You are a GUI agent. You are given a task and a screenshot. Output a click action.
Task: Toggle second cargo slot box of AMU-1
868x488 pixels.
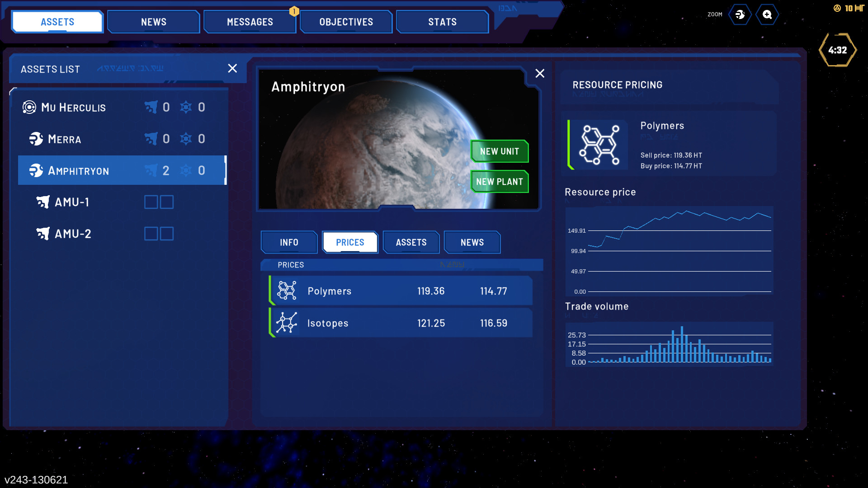pos(167,202)
